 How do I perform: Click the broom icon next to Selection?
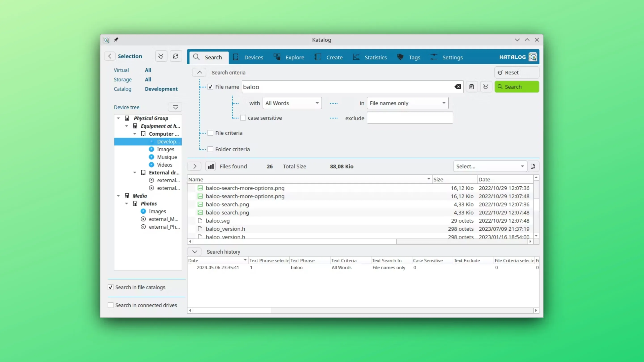click(161, 56)
